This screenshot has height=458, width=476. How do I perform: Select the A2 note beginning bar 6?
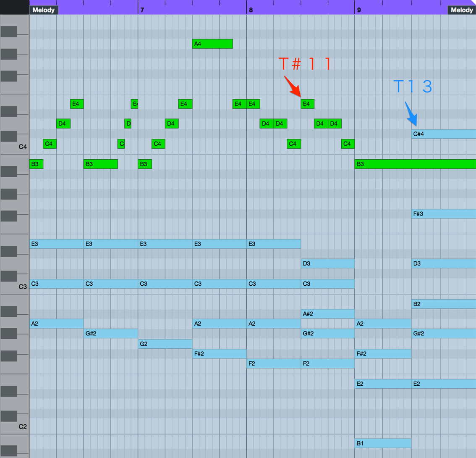click(x=57, y=324)
